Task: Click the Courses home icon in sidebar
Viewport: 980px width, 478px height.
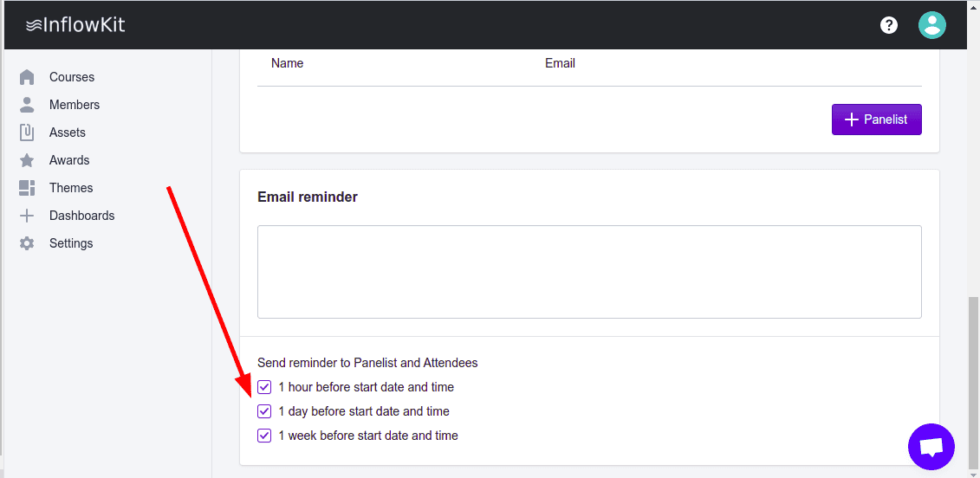Action: (27, 77)
